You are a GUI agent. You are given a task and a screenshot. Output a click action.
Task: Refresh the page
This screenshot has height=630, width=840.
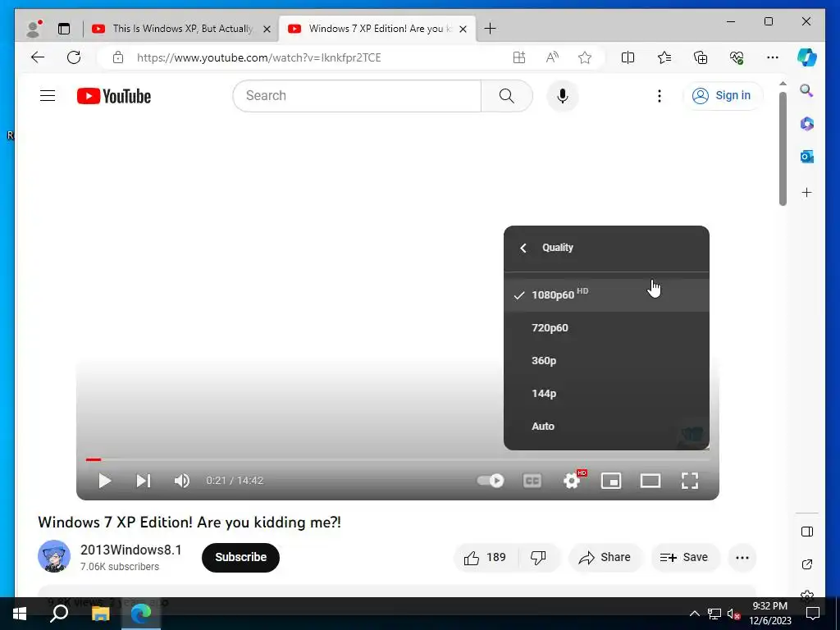point(74,57)
